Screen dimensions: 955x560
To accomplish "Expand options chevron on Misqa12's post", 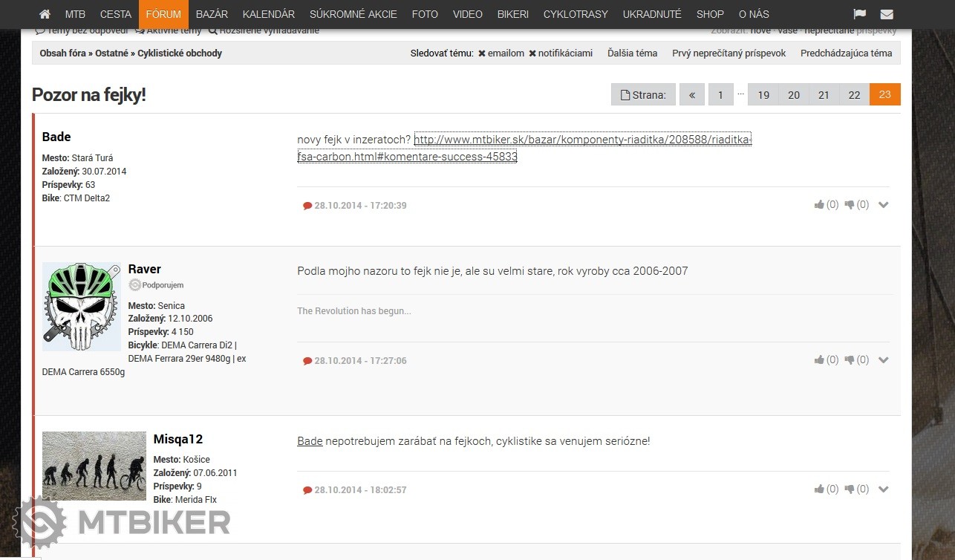I will click(883, 489).
